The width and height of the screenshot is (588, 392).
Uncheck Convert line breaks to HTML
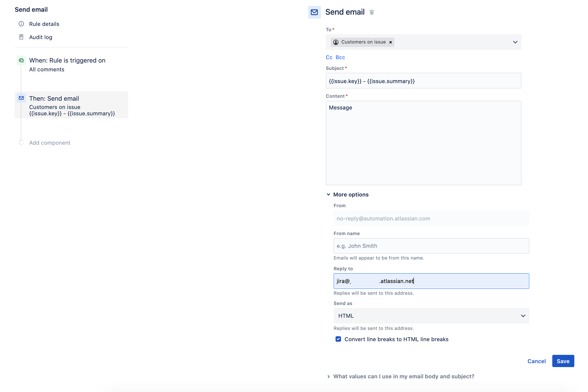(338, 339)
